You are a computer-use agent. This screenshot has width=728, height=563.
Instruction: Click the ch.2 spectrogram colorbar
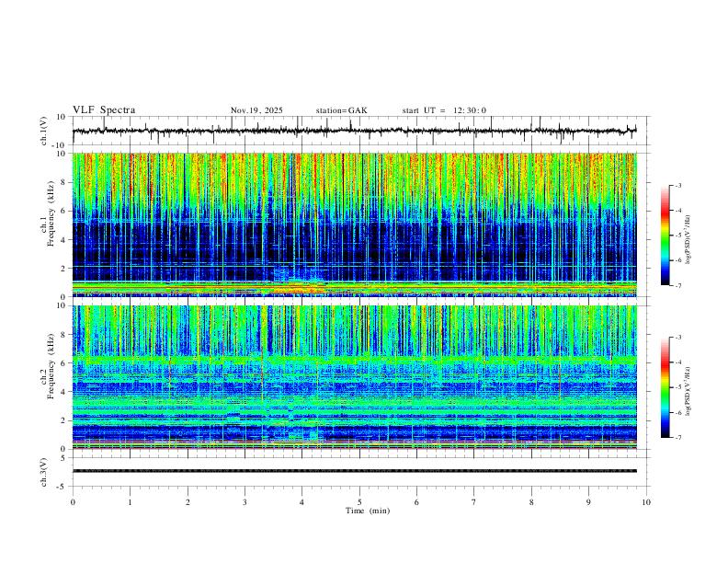(x=665, y=387)
